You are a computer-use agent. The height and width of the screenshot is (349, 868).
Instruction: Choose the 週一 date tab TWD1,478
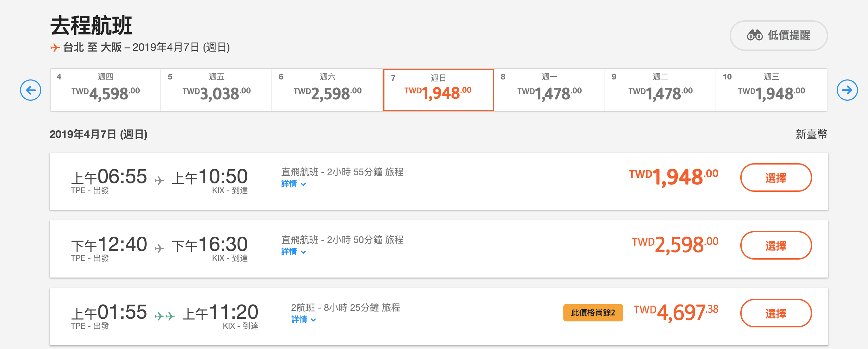(549, 90)
